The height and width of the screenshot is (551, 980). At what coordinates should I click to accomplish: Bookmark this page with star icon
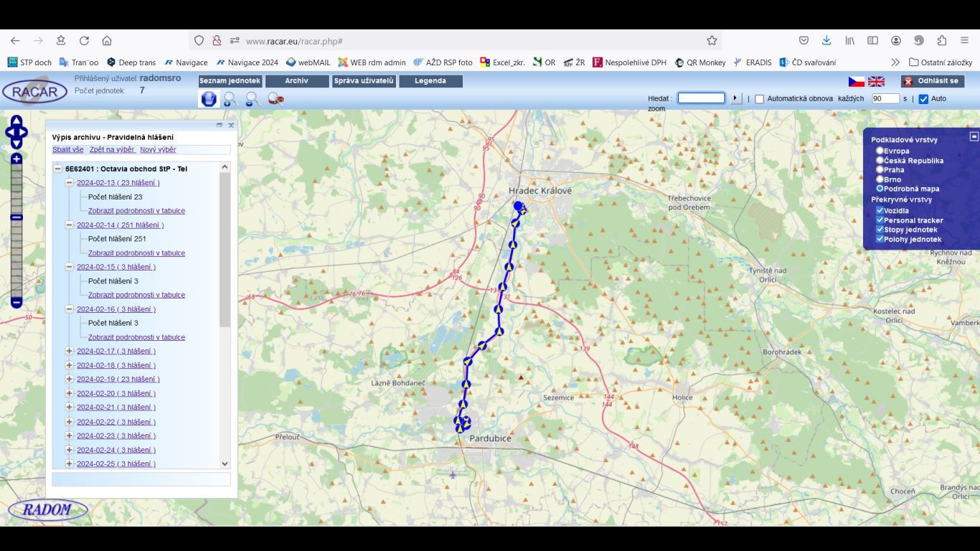(x=712, y=41)
